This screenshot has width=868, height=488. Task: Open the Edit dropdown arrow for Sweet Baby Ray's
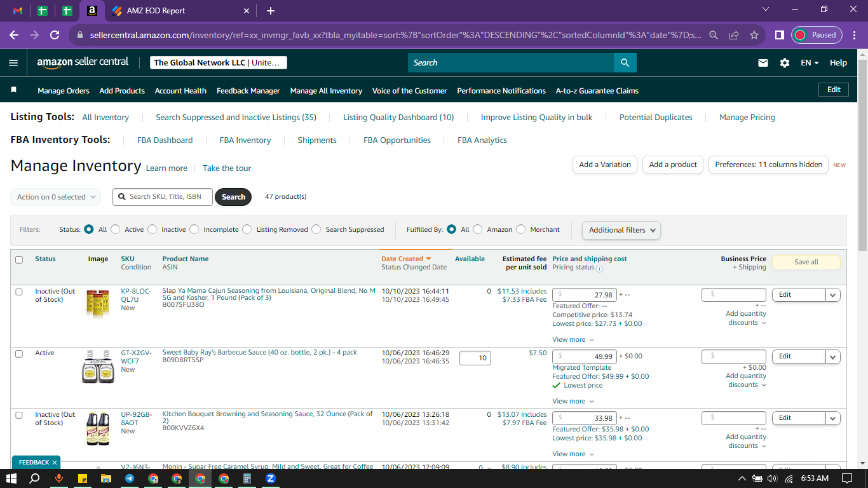[833, 356]
